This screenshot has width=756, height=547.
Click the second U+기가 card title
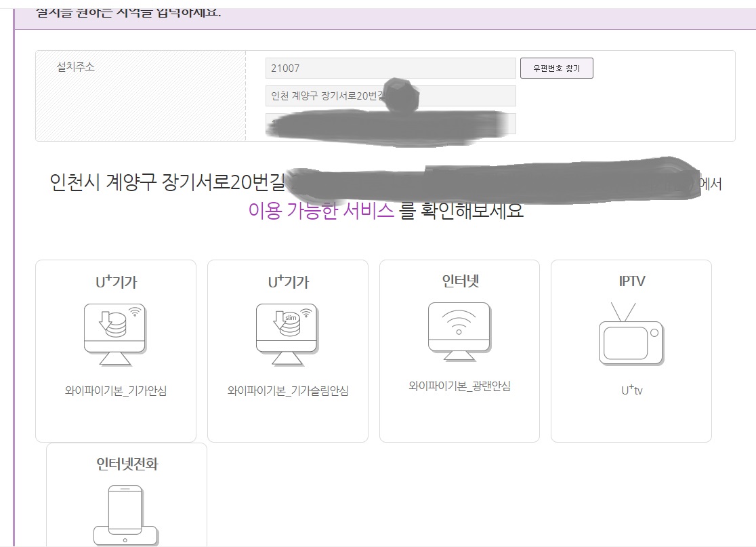[x=288, y=281]
